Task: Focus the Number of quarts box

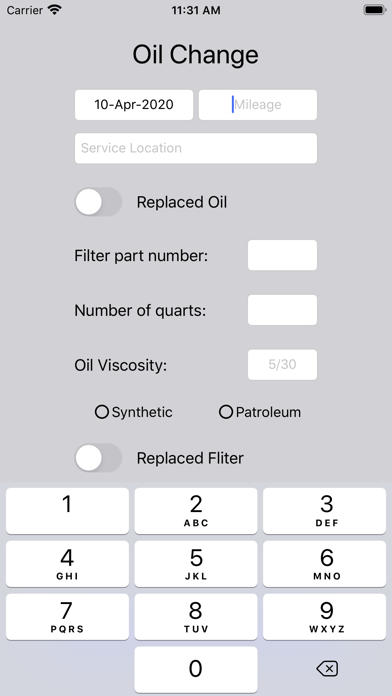Action: tap(282, 310)
